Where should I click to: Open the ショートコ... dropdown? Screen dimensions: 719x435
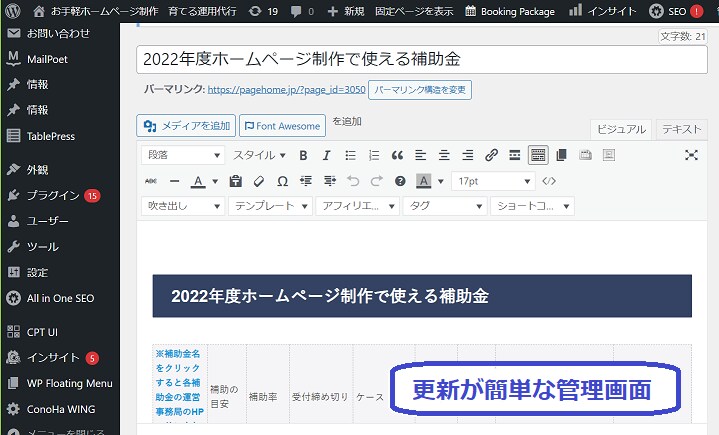pos(532,206)
